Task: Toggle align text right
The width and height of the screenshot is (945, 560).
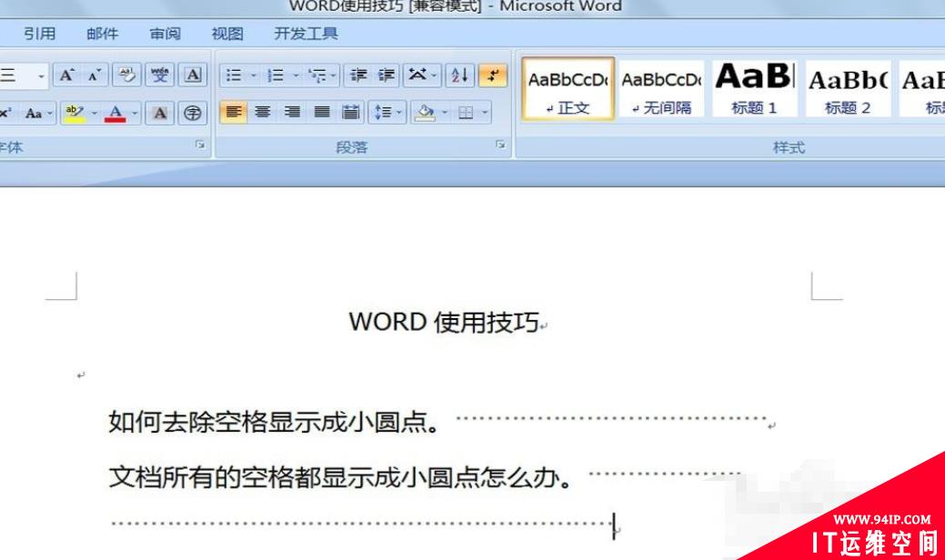Action: tap(292, 112)
